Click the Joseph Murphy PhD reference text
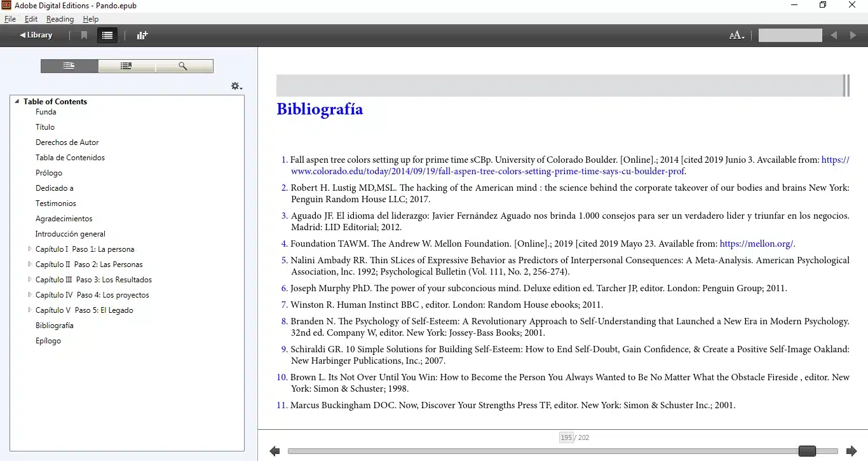Screen dimensions: 868x461 click(x=539, y=288)
